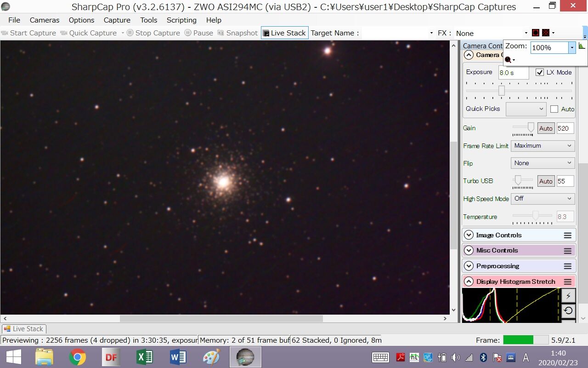Open the Quick Picks dropdown
The height and width of the screenshot is (368, 588).
tap(526, 109)
